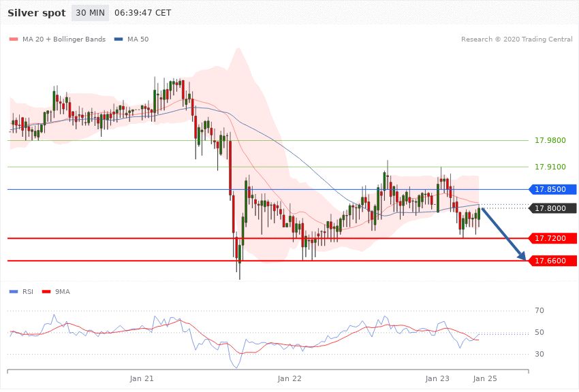This screenshot has height=392, width=579.
Task: Click the RSI 70 level label
Action: pyautogui.click(x=539, y=311)
